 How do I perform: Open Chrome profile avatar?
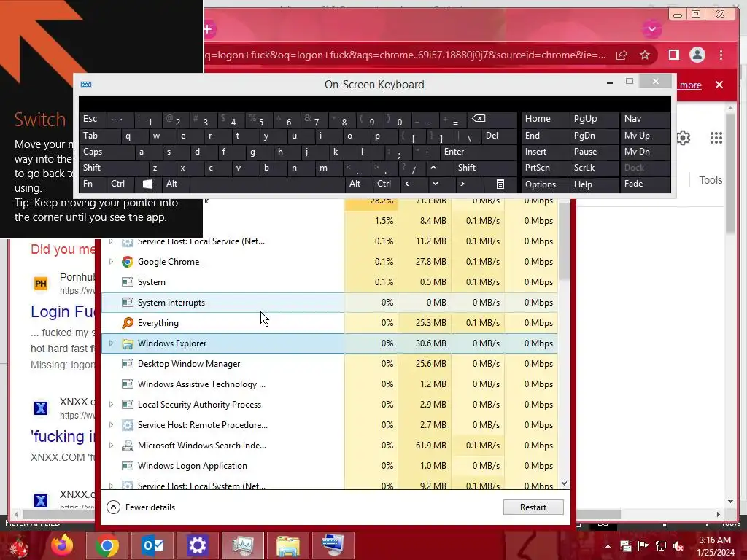click(x=697, y=55)
